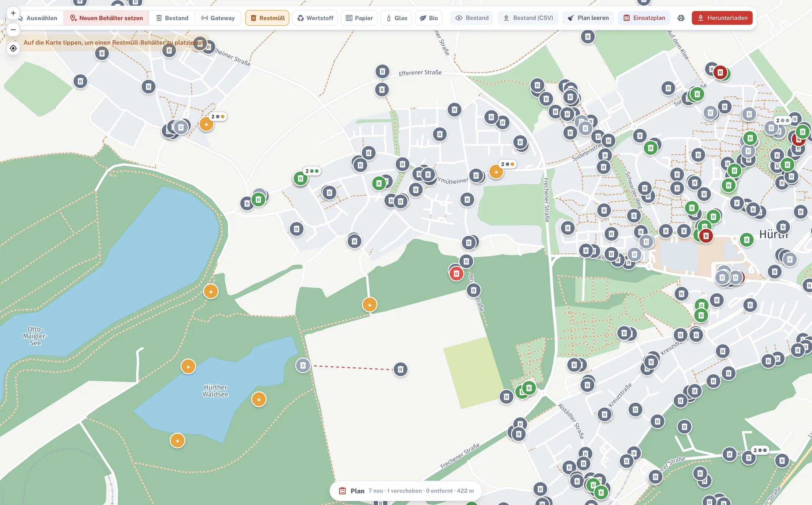Toggle Bestand visibility eye button
This screenshot has height=505, width=812.
(x=472, y=18)
